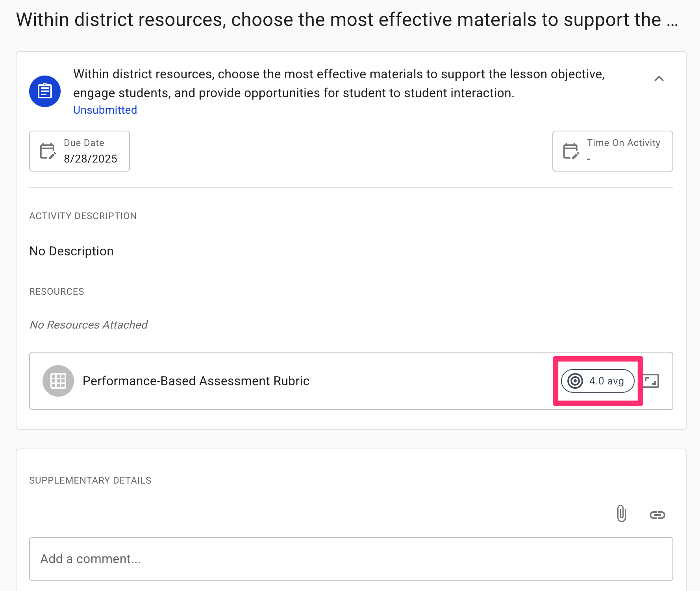Toggle the activity submission status
Screen dimensions: 700x591
105,110
